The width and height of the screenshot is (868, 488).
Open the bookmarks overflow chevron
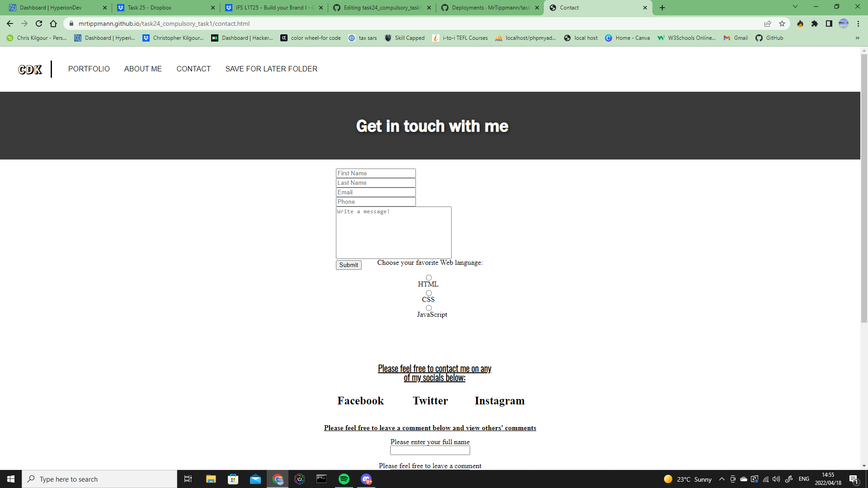tap(858, 38)
